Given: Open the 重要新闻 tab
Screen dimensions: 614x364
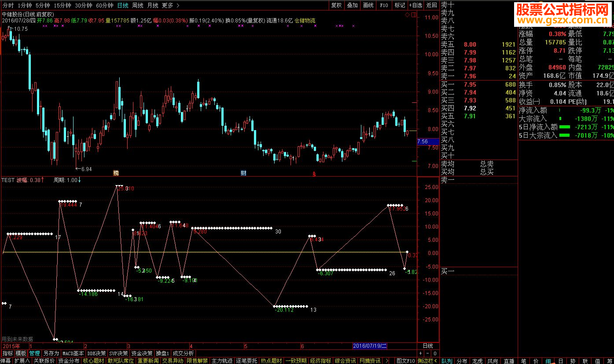Looking at the screenshot, I should pyautogui.click(x=148, y=361).
